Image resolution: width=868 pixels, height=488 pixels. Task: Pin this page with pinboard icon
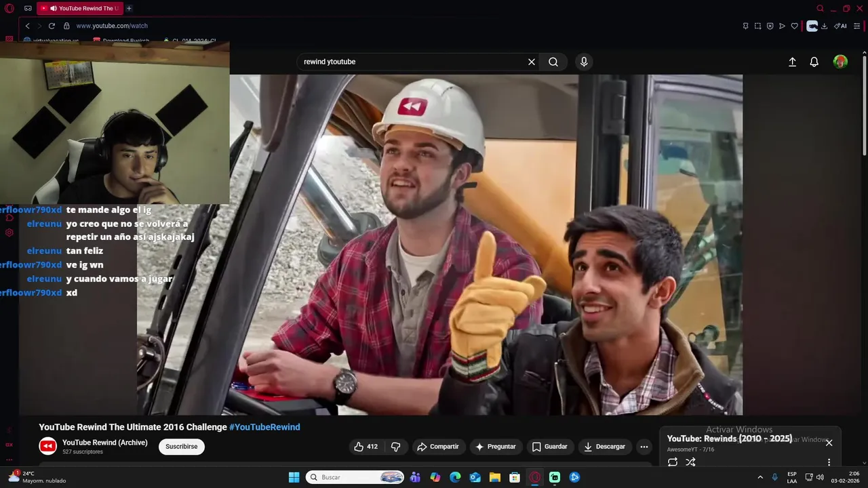point(745,26)
